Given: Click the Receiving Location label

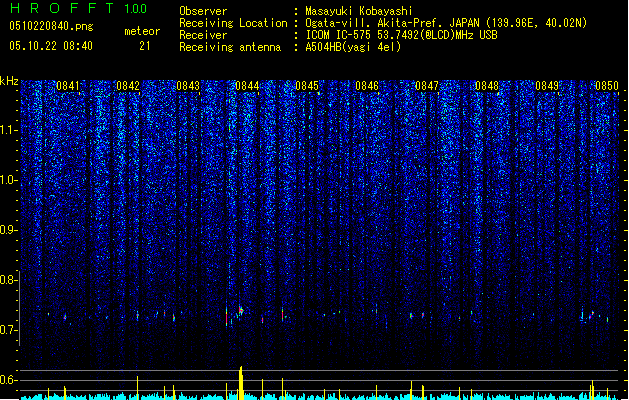Looking at the screenshot, I should click(x=233, y=23).
